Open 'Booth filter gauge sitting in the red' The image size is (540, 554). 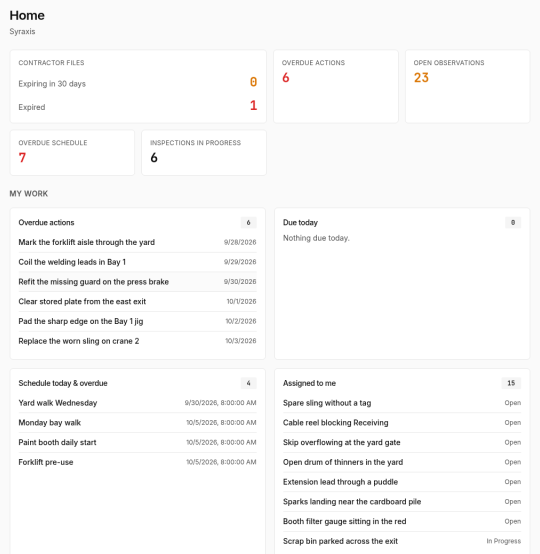(x=402, y=521)
